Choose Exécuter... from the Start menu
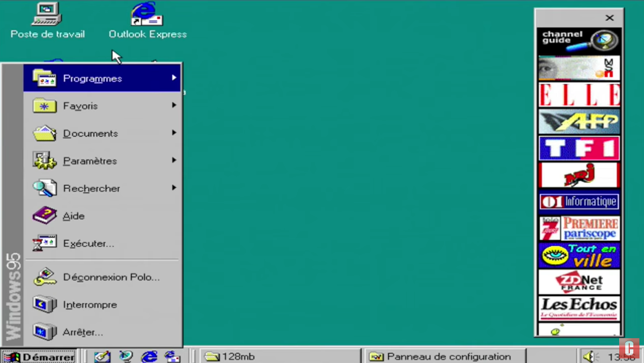Image resolution: width=644 pixels, height=363 pixels. (102, 243)
